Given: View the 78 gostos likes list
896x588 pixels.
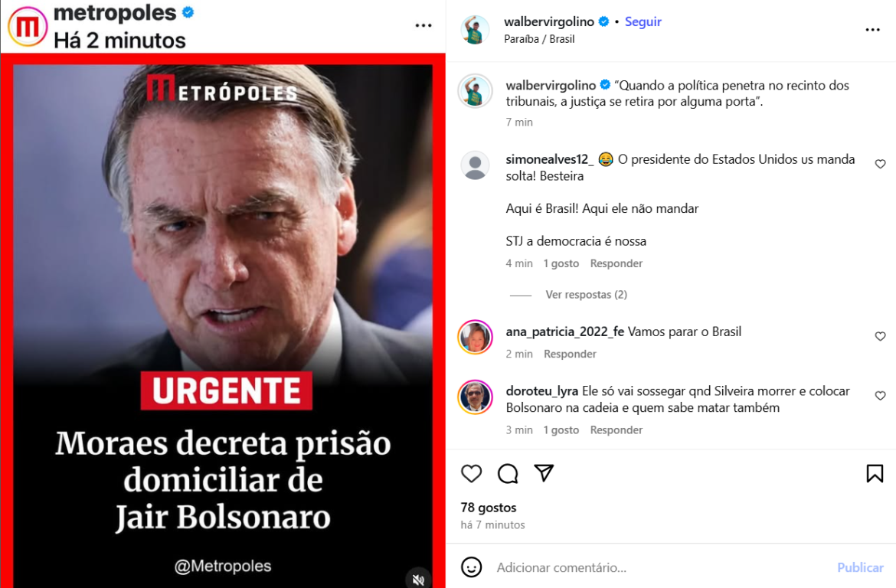Looking at the screenshot, I should point(489,508).
